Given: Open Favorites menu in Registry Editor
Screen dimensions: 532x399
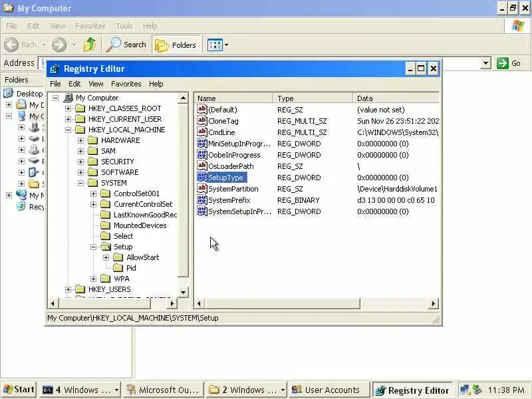Looking at the screenshot, I should point(126,84).
